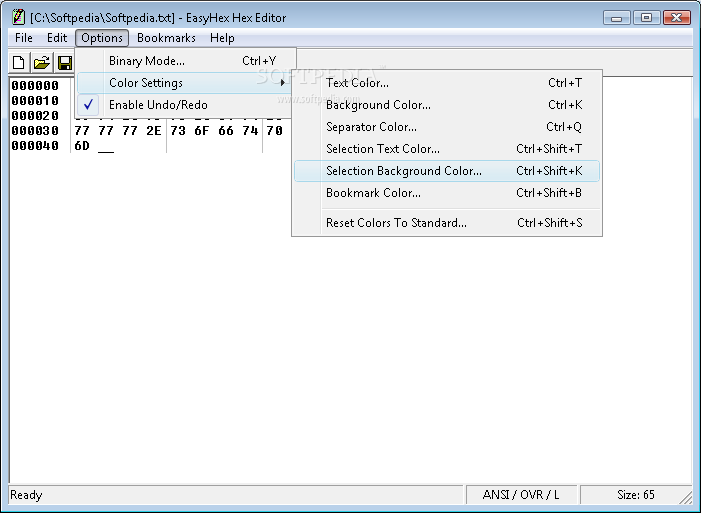The width and height of the screenshot is (701, 513).
Task: Close the Options menu
Action: pyautogui.click(x=102, y=38)
